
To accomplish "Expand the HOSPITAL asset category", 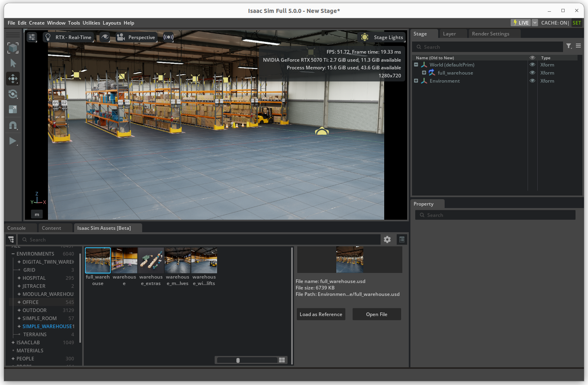I will click(x=19, y=278).
